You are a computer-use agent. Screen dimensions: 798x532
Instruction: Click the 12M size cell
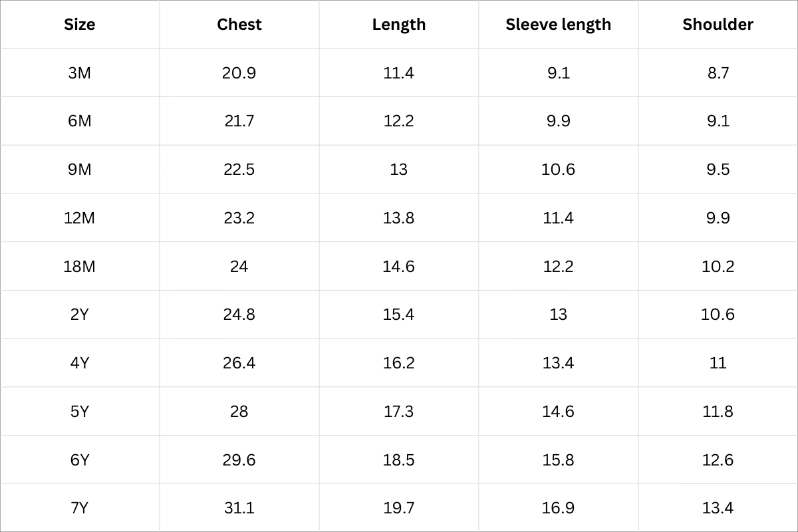coord(79,218)
